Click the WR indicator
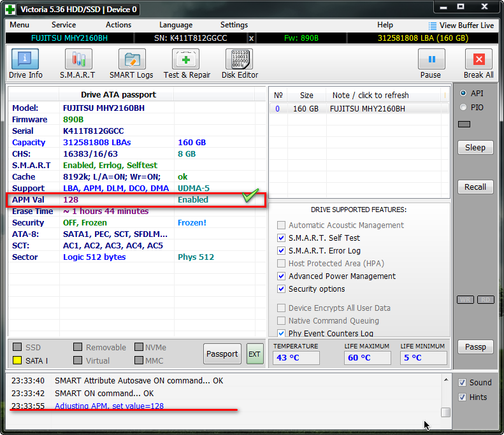 tap(465, 300)
